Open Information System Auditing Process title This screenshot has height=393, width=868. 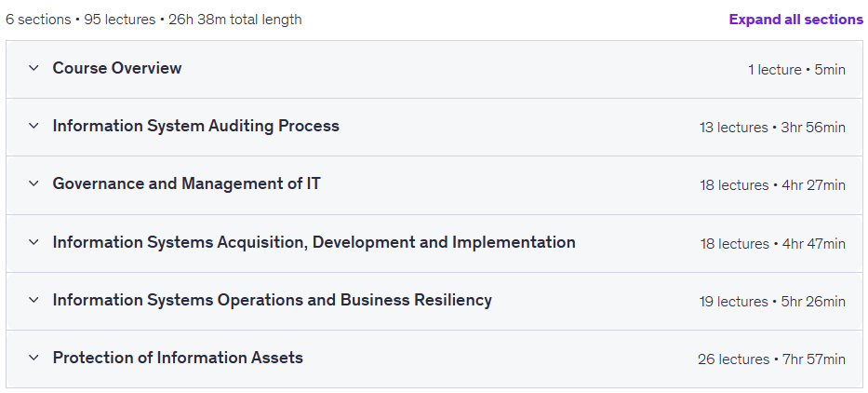click(196, 126)
